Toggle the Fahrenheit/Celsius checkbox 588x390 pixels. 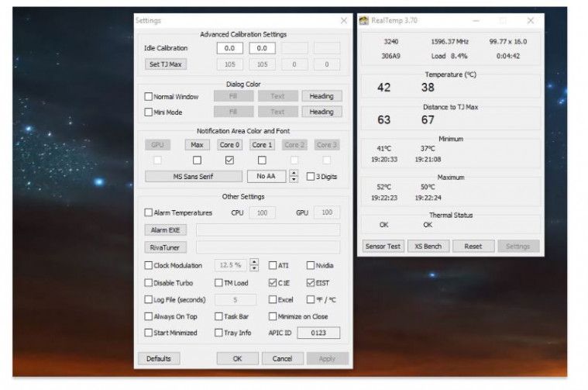coord(311,299)
